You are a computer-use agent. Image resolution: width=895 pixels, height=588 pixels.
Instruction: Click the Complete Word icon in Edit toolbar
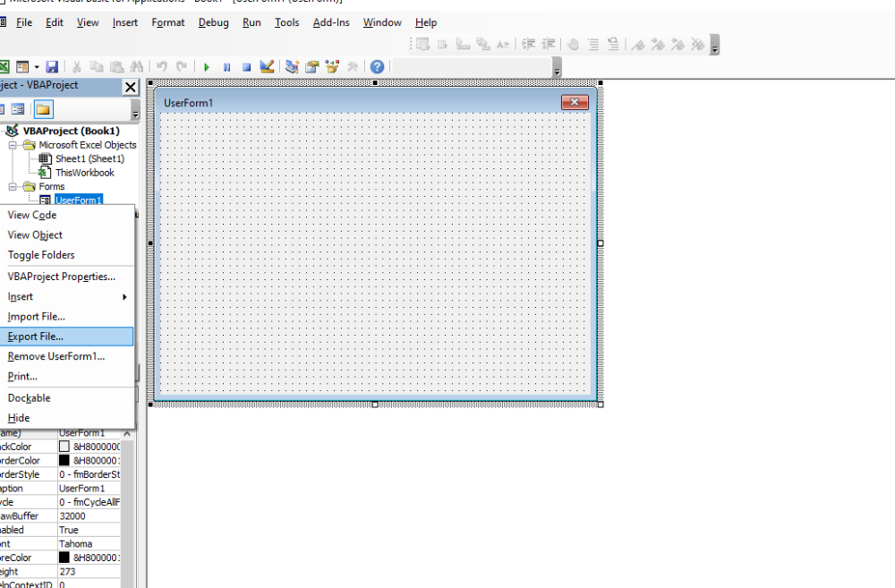tap(502, 44)
